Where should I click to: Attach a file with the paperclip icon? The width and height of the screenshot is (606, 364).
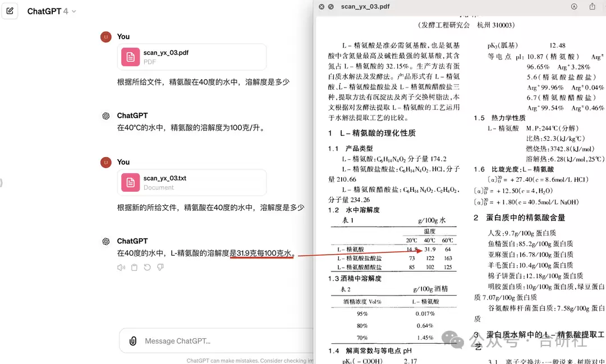coord(133,341)
